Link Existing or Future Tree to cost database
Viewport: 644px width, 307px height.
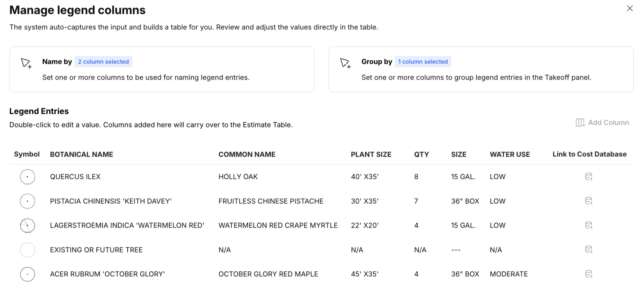589,249
